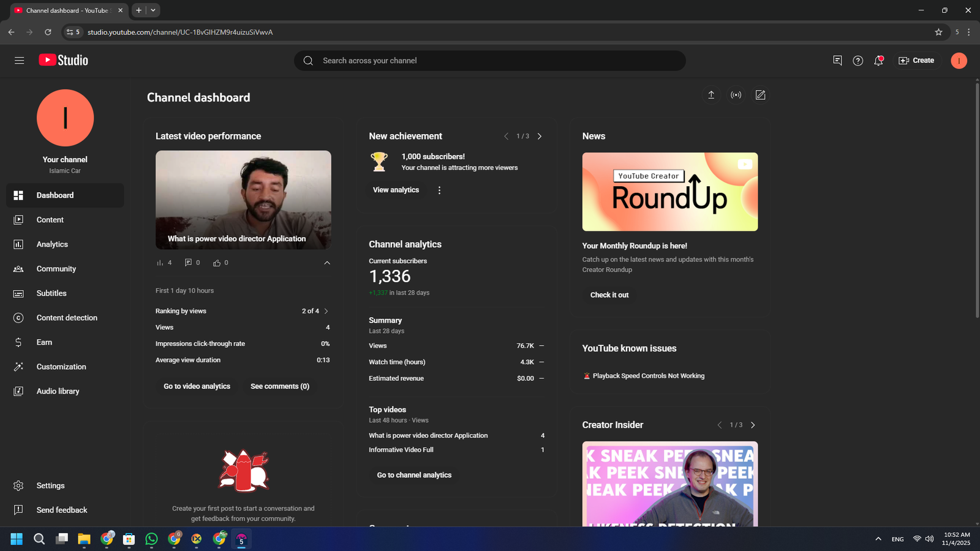Click the Go live broadcast icon
The width and height of the screenshot is (980, 551).
point(736,95)
